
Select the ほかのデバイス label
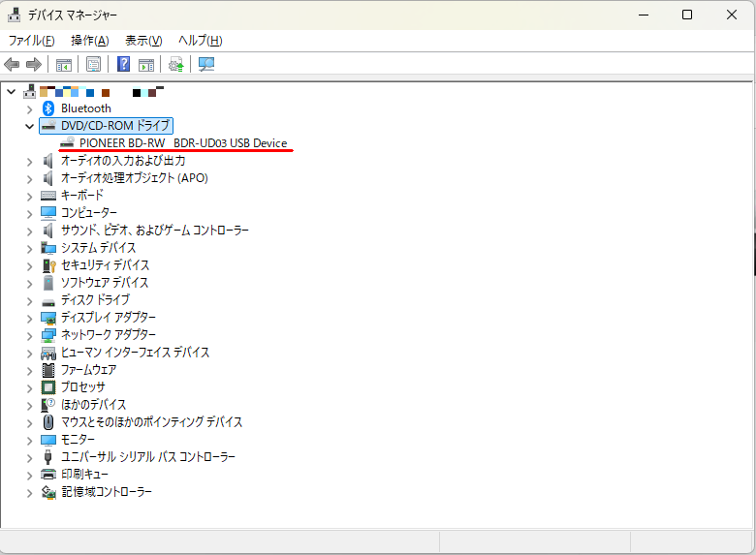94,404
